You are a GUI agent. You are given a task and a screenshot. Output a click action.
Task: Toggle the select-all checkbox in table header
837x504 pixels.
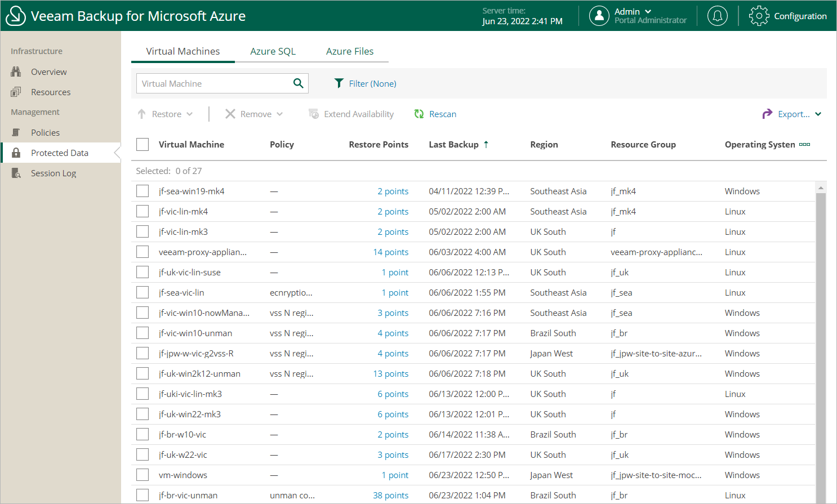point(143,144)
